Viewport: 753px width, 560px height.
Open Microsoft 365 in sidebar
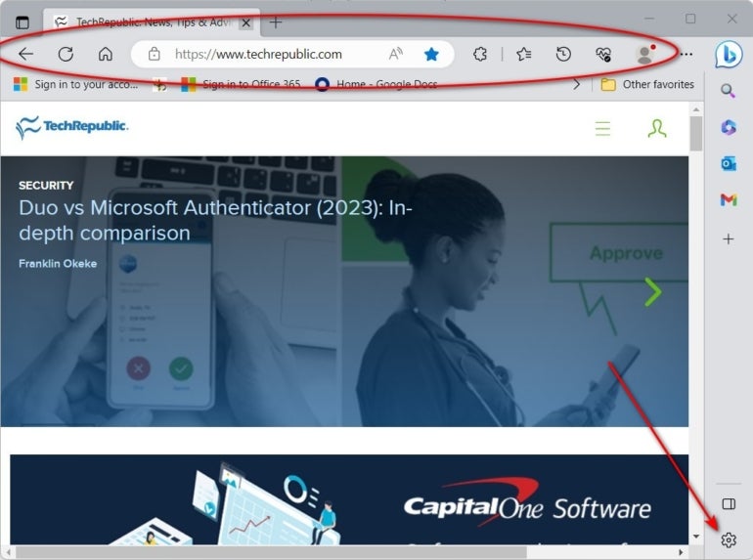729,127
